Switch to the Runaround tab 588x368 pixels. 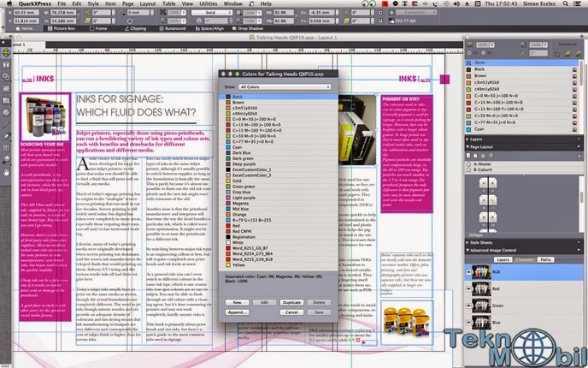172,28
